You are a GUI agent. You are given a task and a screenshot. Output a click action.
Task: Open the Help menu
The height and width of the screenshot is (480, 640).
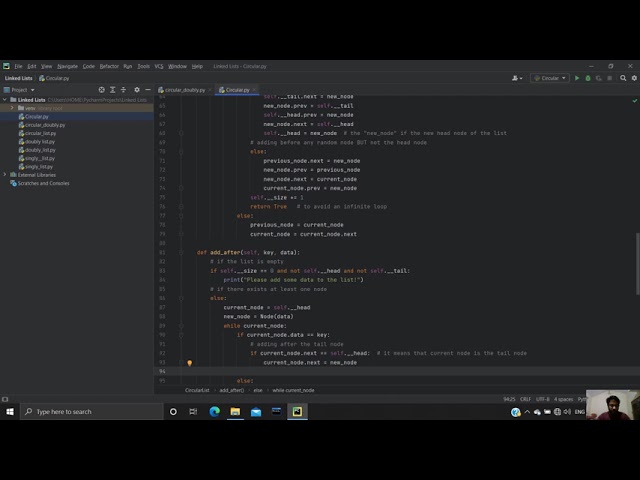[197, 66]
